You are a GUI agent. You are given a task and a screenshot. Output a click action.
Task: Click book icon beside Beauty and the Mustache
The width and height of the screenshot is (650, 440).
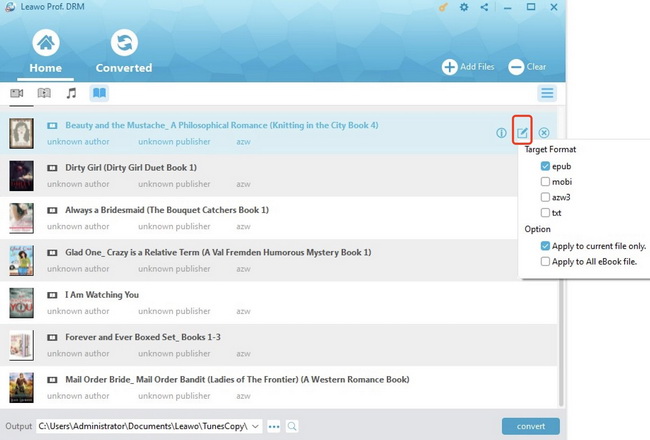tap(52, 126)
